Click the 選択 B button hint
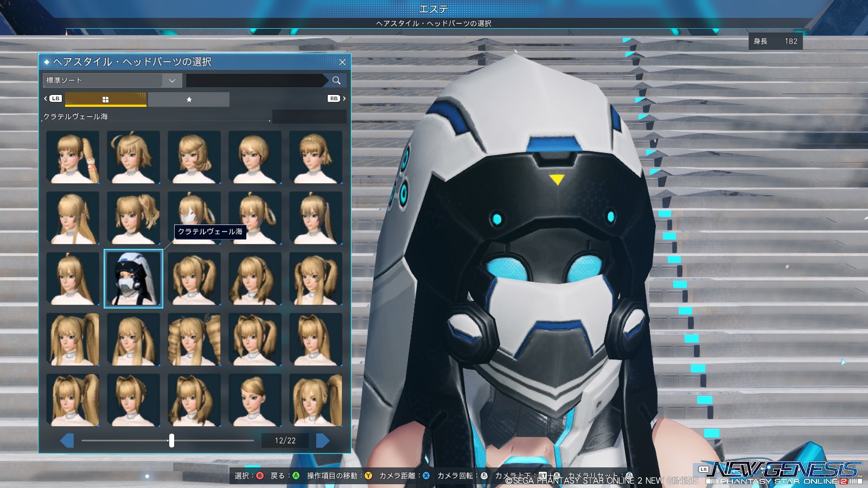868x488 pixels. [x=249, y=476]
